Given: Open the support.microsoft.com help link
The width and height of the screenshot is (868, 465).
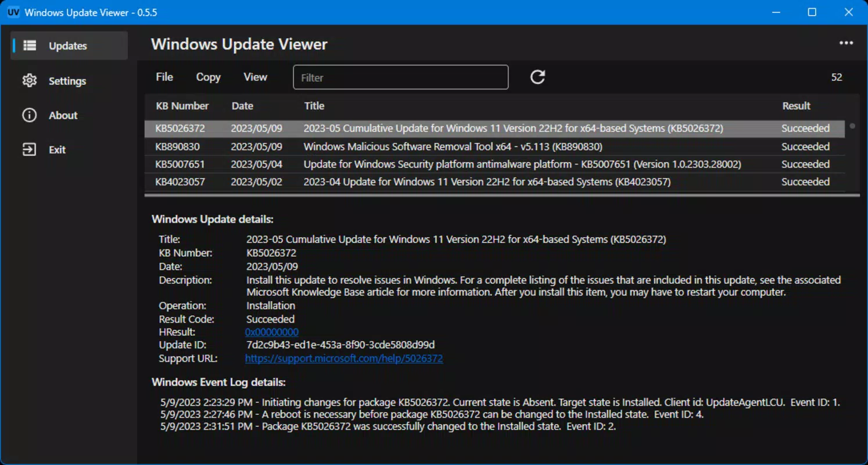Looking at the screenshot, I should pos(344,359).
